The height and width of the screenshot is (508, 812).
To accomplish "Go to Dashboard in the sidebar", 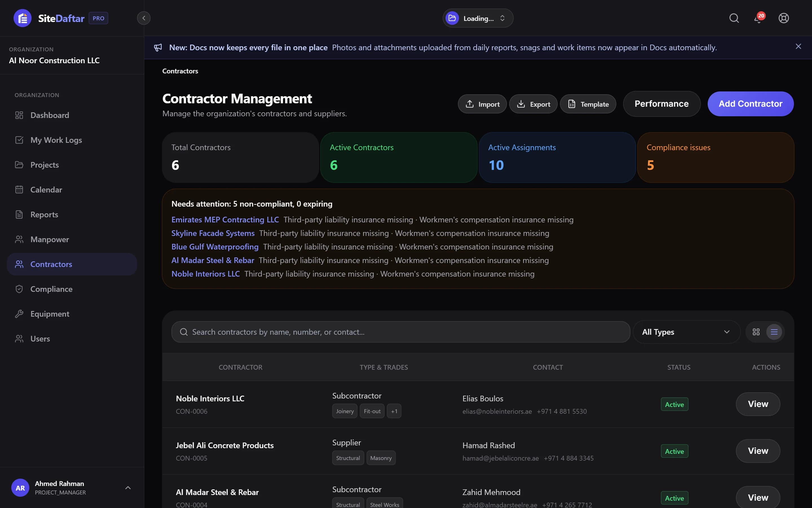I will 72,115.
